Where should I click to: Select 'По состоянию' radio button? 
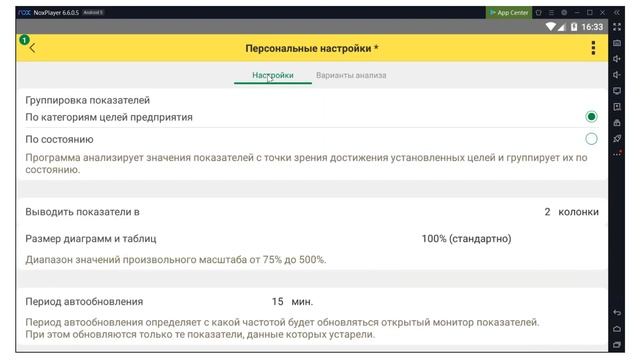coord(591,139)
